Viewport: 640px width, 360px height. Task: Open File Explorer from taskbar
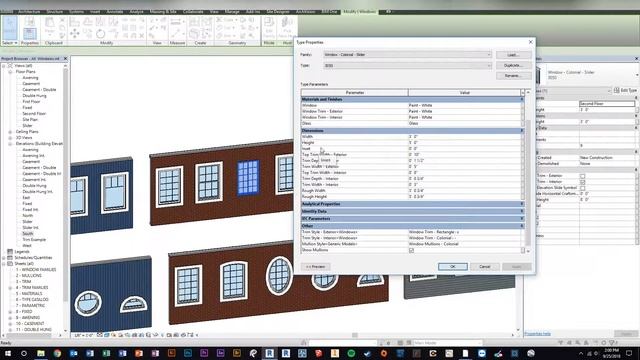pos(41,353)
